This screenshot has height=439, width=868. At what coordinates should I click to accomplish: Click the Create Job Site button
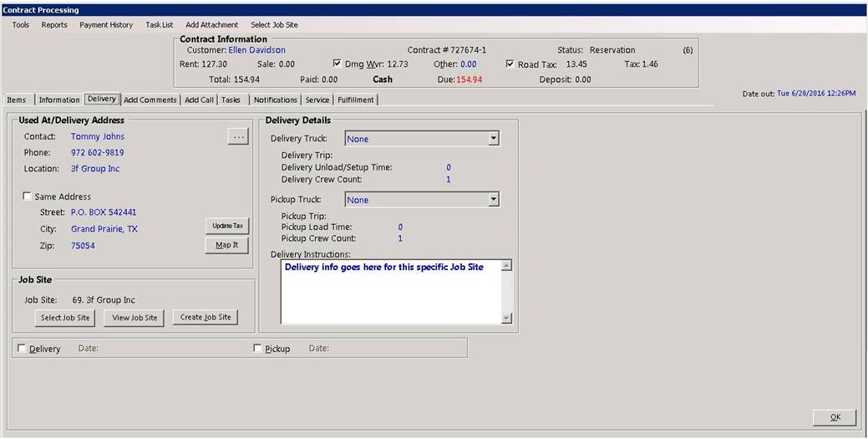(206, 318)
